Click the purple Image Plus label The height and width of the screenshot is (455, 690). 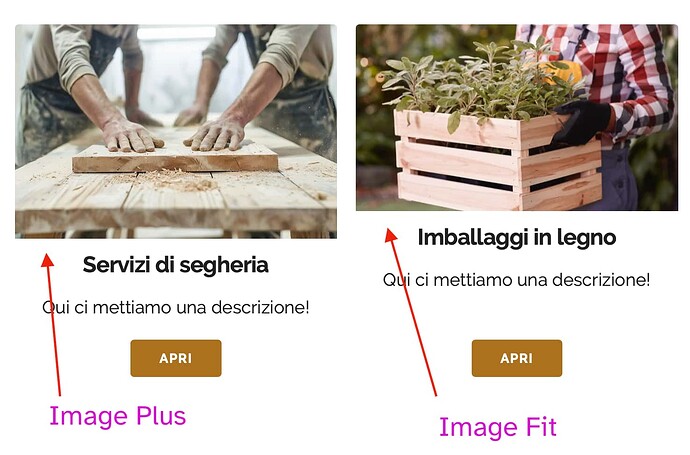(117, 416)
